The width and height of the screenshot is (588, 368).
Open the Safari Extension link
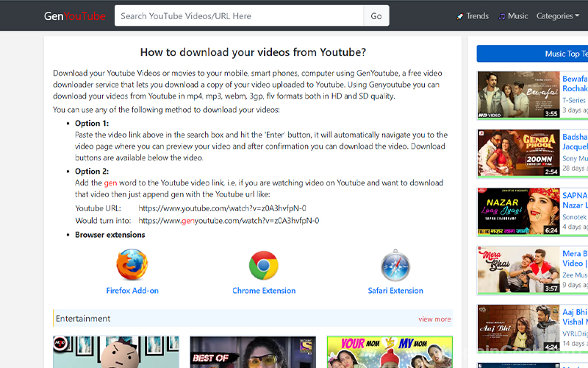tap(395, 291)
